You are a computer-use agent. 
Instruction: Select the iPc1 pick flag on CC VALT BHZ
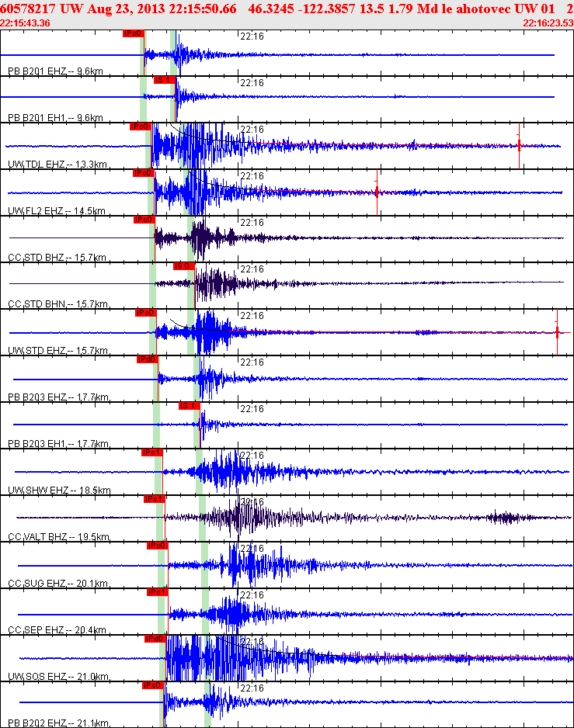pyautogui.click(x=155, y=499)
